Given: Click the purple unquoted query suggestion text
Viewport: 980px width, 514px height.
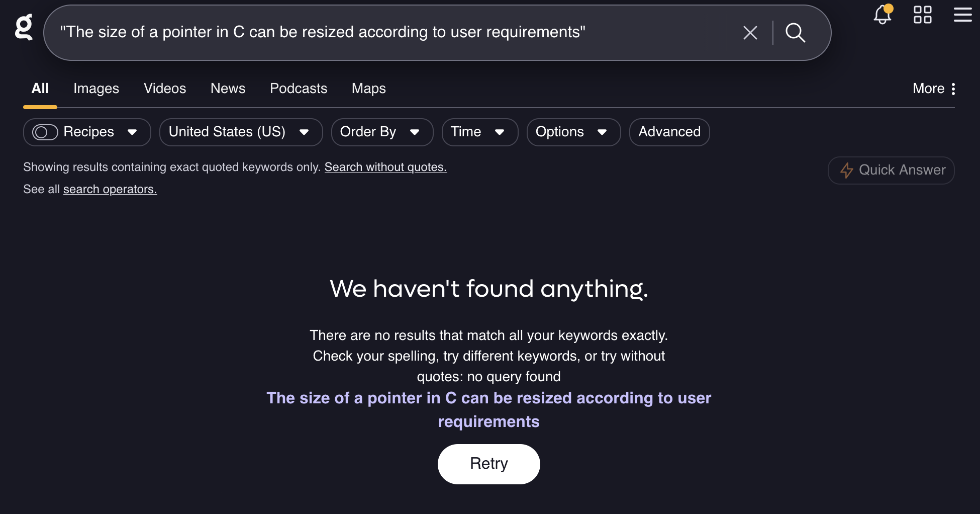Looking at the screenshot, I should coord(488,409).
